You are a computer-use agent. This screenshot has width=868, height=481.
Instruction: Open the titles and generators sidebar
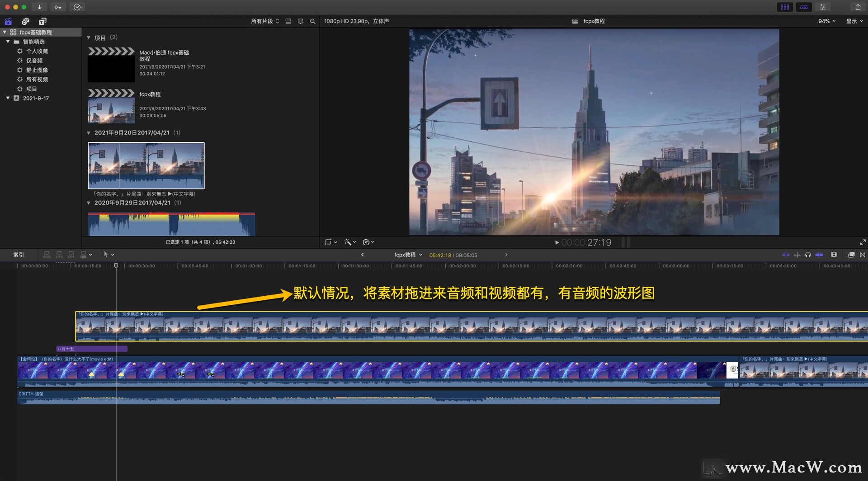[x=42, y=21]
